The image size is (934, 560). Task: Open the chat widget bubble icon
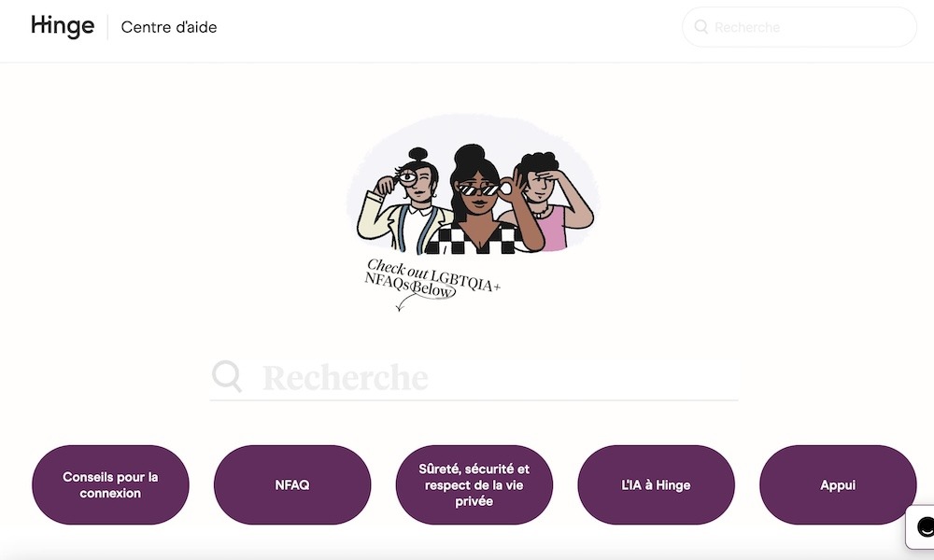pos(922,526)
